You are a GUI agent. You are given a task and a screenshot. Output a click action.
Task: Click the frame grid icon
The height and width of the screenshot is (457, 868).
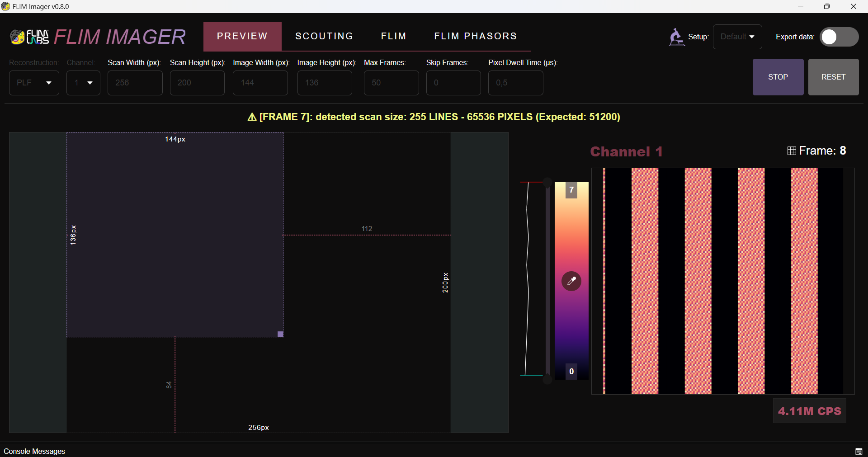[x=792, y=151]
